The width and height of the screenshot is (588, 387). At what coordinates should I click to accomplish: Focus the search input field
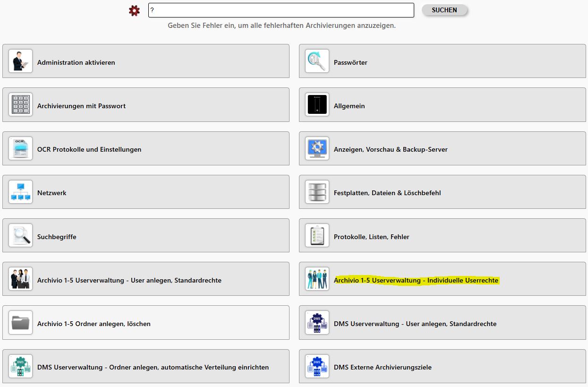[x=281, y=10]
